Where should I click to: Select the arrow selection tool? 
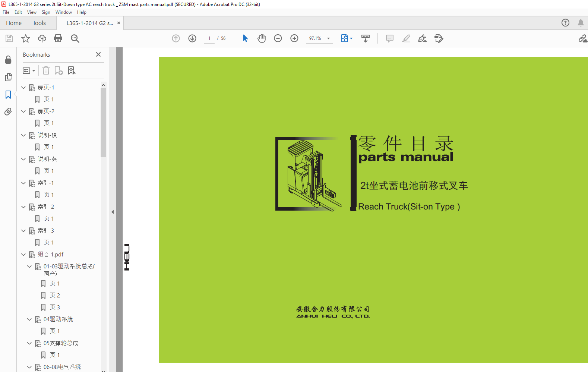coord(245,38)
